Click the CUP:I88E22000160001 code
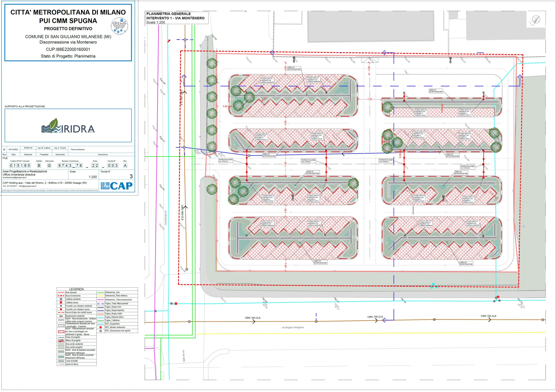The width and height of the screenshot is (556, 392). pyautogui.click(x=68, y=49)
